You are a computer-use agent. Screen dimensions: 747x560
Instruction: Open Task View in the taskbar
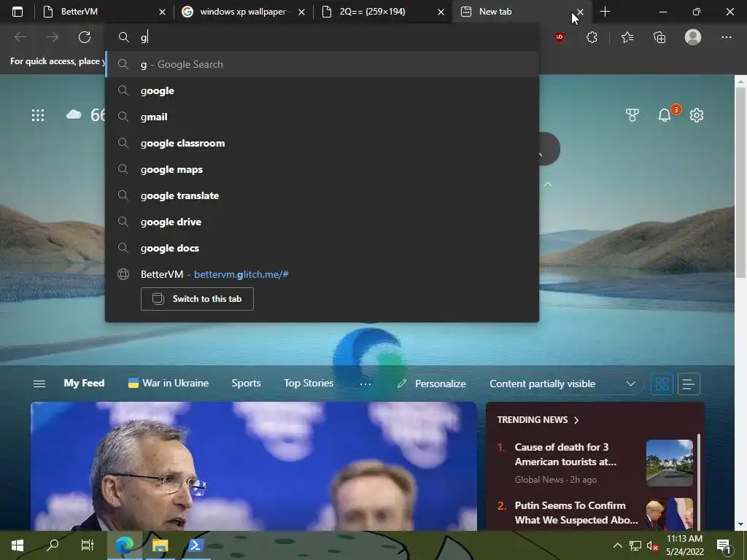pos(88,545)
